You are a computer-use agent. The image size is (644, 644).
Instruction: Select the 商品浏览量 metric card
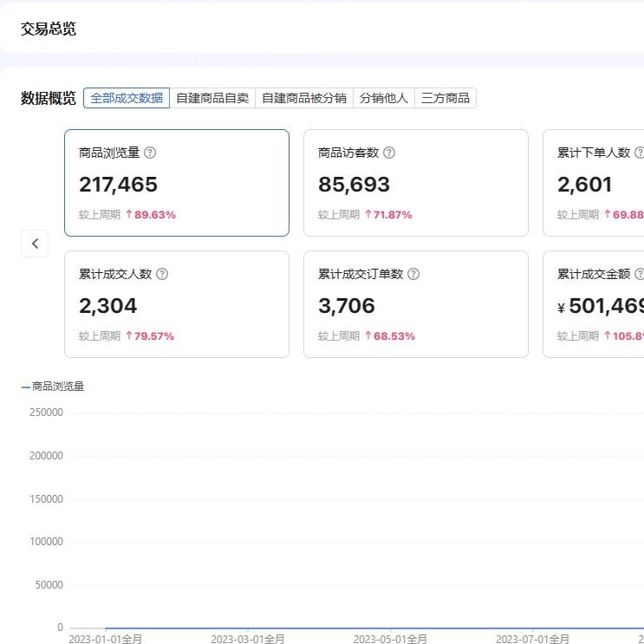pos(177,183)
